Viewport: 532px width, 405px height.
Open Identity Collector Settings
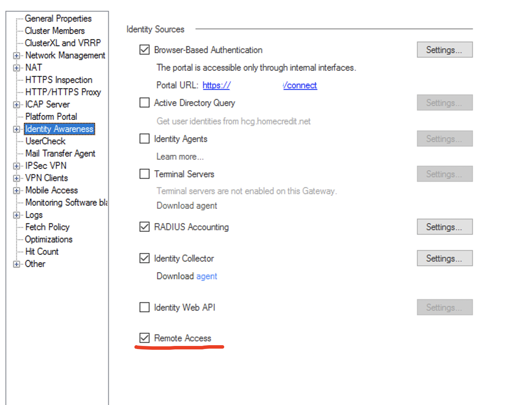444,258
